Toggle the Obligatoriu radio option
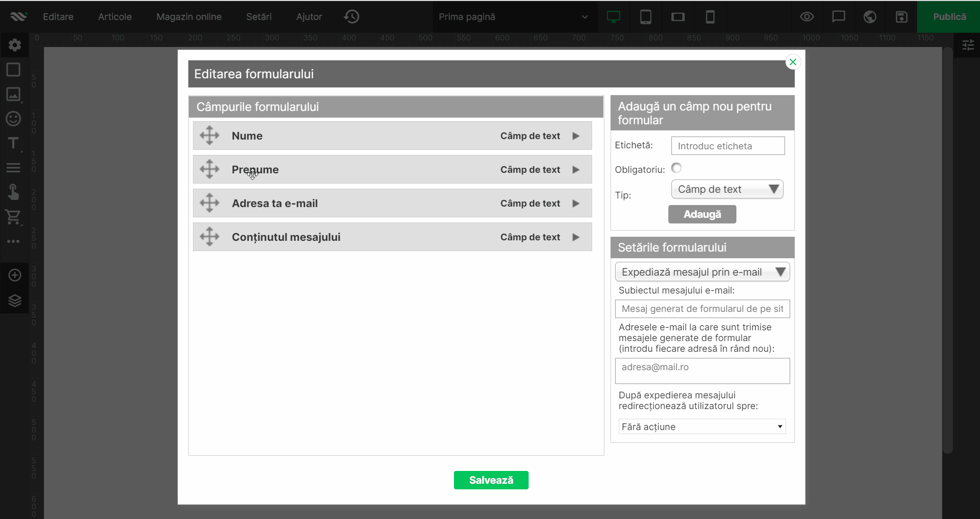Screen dimensions: 980x519 click(x=677, y=168)
